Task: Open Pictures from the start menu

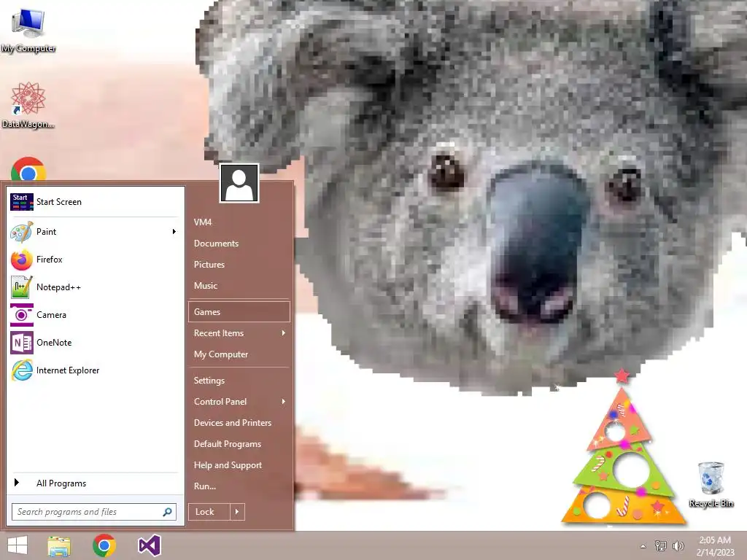Action: pos(209,265)
